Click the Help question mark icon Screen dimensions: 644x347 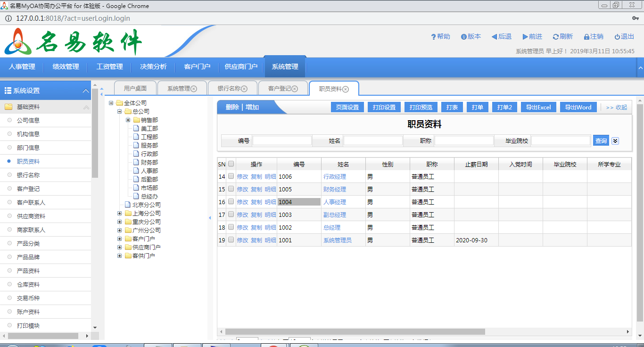pyautogui.click(x=433, y=37)
